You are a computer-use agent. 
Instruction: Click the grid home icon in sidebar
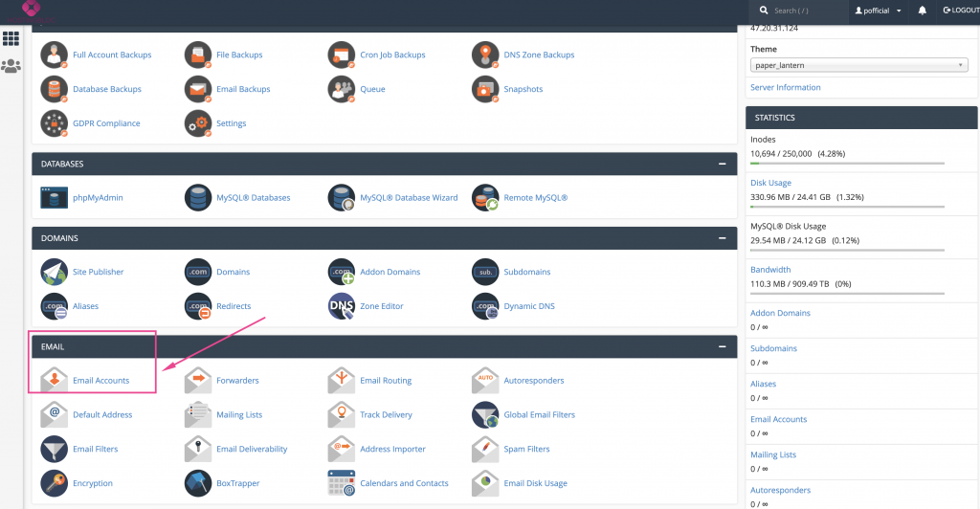tap(11, 38)
